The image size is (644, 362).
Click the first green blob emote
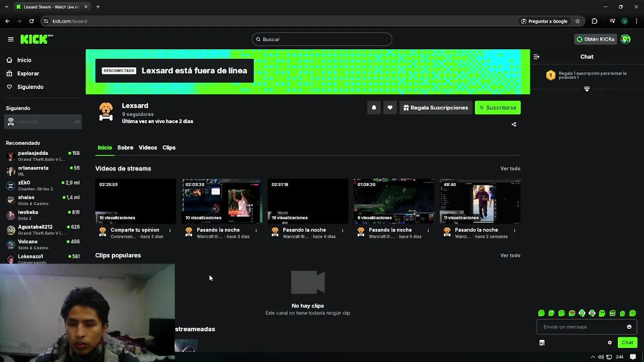pyautogui.click(x=541, y=313)
